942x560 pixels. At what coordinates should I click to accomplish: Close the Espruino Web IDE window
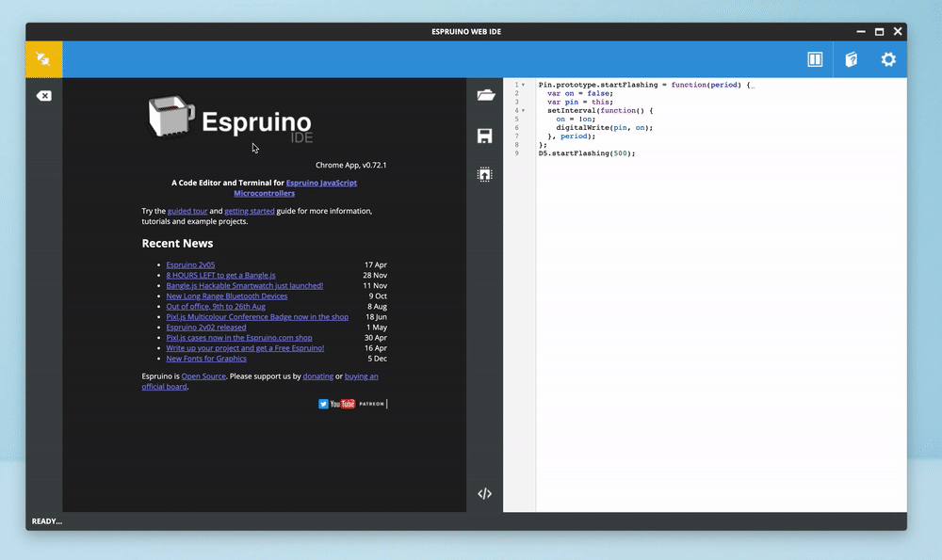pos(898,31)
